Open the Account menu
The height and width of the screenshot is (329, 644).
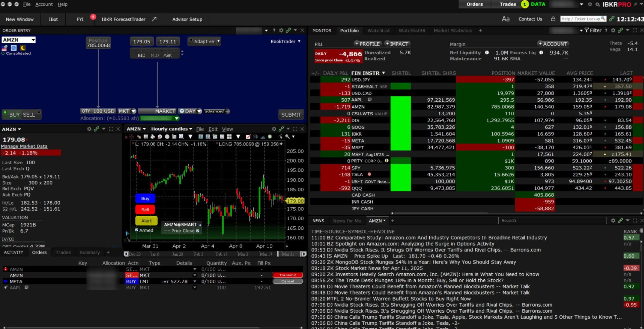[x=44, y=4]
